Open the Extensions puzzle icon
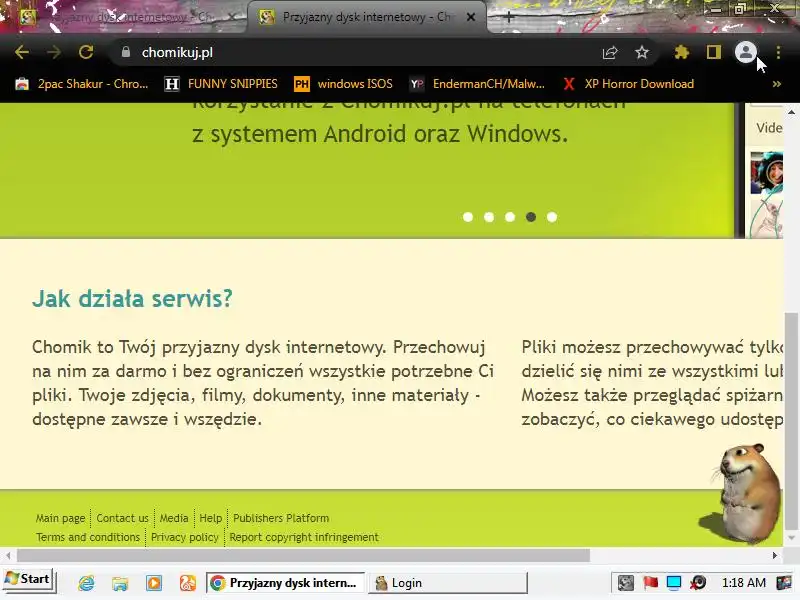 682,52
